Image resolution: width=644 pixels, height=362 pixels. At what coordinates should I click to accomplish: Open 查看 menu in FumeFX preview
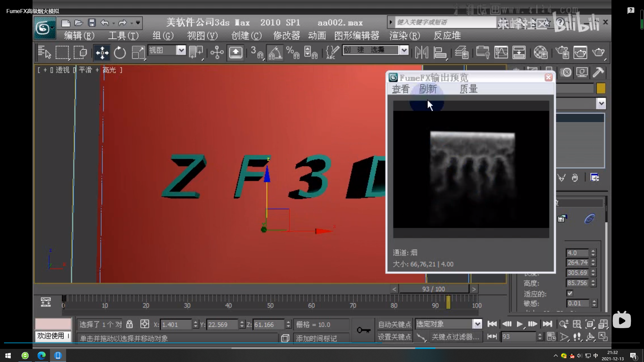[x=400, y=89]
